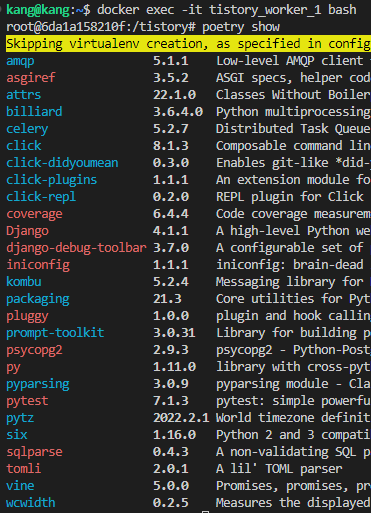Viewport: 371px width, 513px height.
Task: Select version 3.0.31 of prompt-toolkit
Action: click(174, 333)
